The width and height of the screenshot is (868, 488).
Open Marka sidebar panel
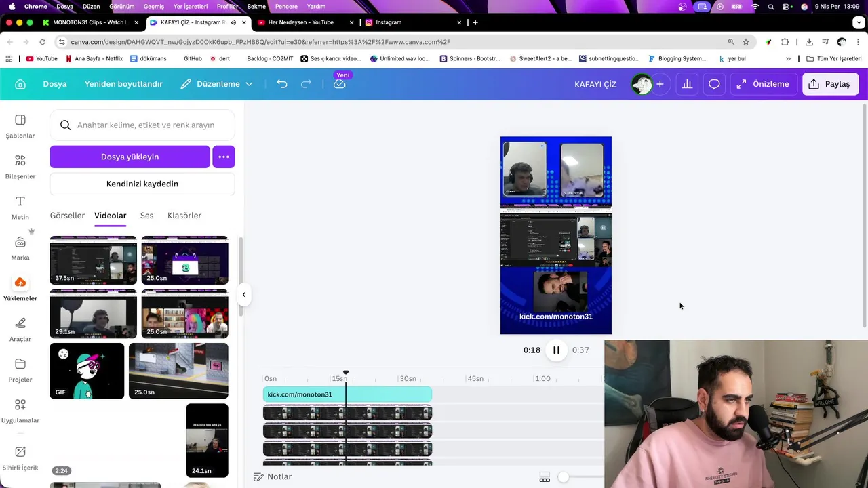click(20, 248)
